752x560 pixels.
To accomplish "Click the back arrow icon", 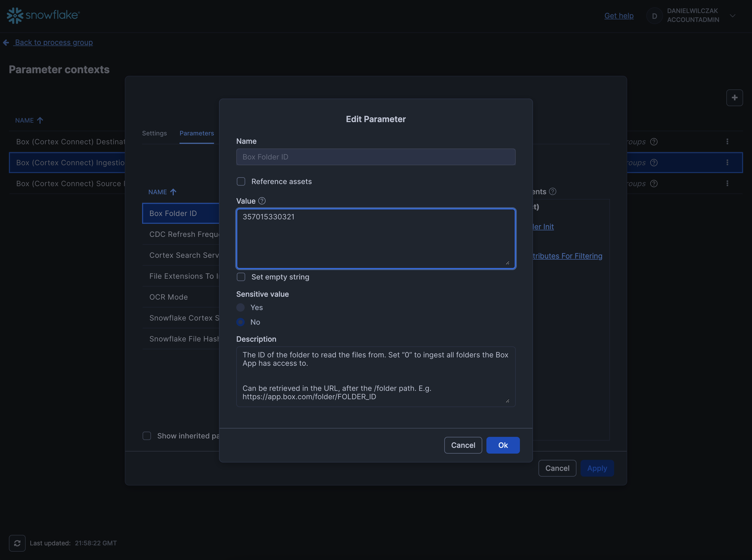I will pos(6,42).
